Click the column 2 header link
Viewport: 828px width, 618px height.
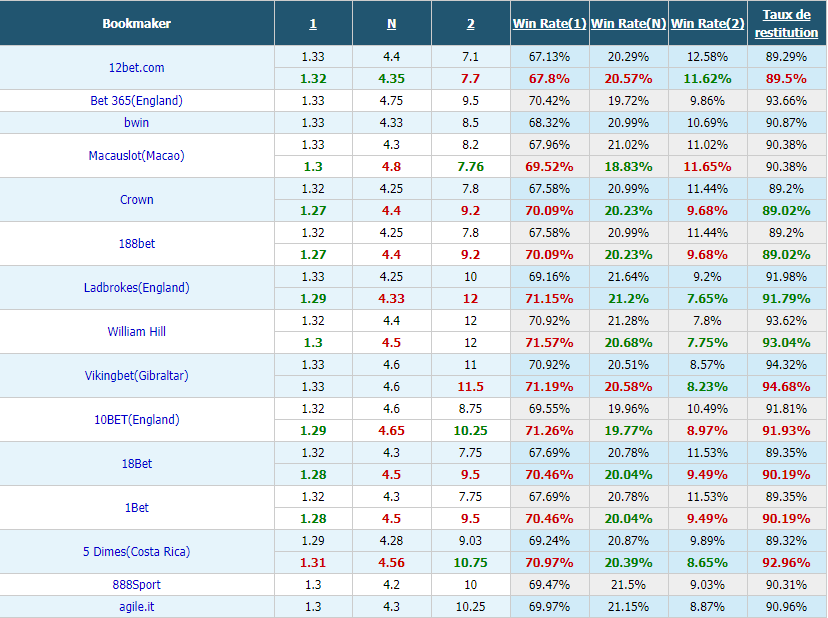pos(471,24)
